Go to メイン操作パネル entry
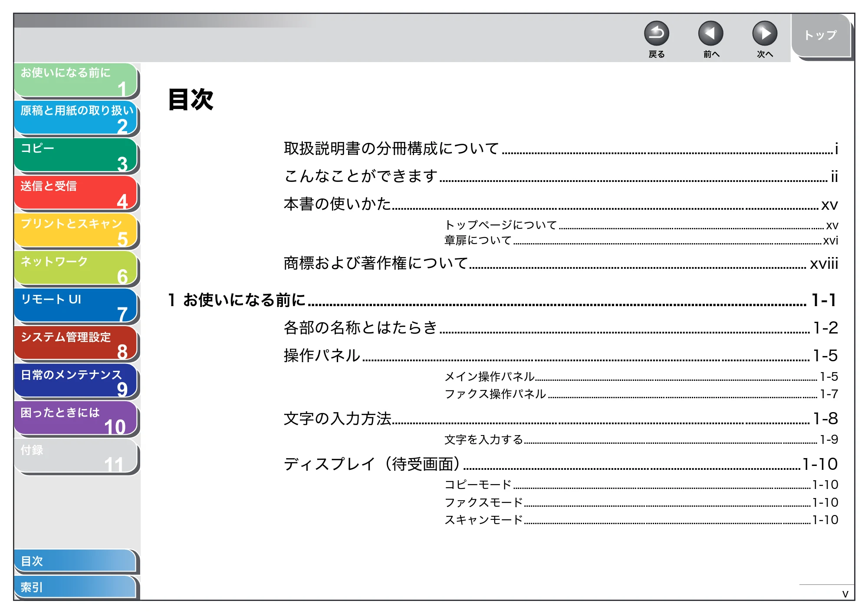Viewport: 868px width, 614px height. (641, 376)
